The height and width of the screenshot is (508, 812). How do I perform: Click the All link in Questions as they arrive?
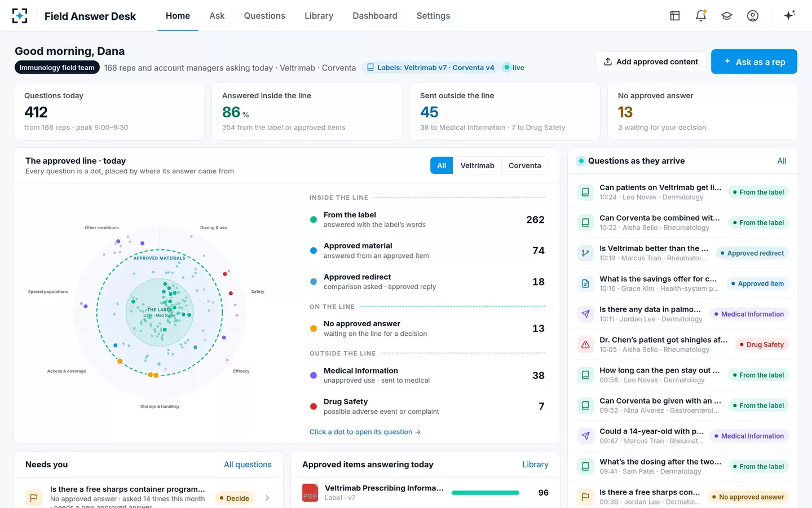click(x=782, y=161)
